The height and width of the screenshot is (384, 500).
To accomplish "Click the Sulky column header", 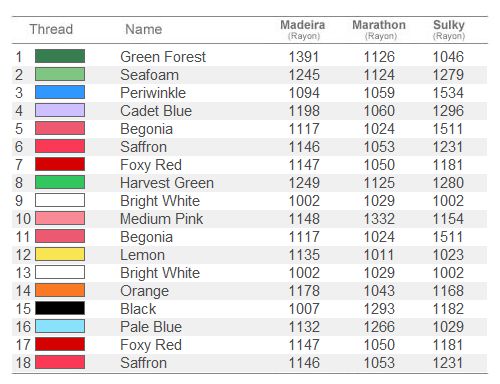I will tap(449, 29).
